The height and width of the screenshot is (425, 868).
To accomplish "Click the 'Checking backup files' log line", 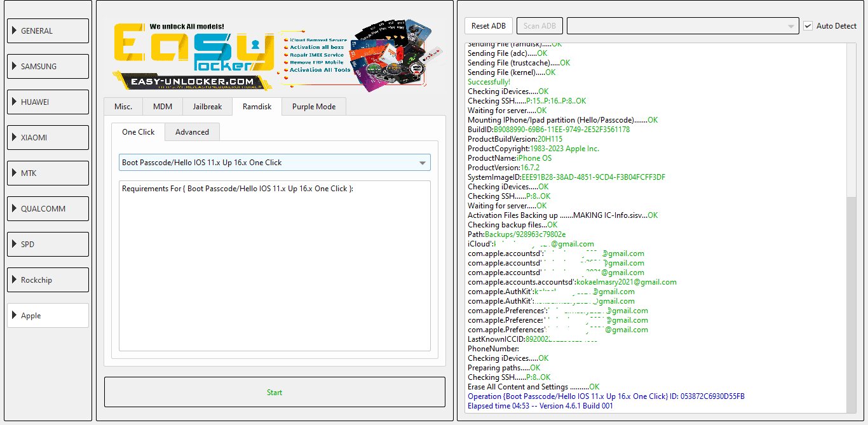I will [512, 225].
